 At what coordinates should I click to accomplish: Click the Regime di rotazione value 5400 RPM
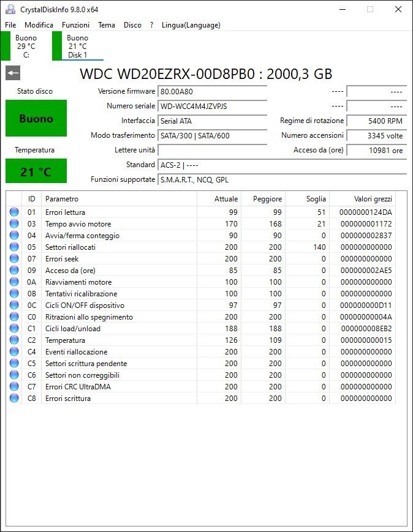point(377,121)
